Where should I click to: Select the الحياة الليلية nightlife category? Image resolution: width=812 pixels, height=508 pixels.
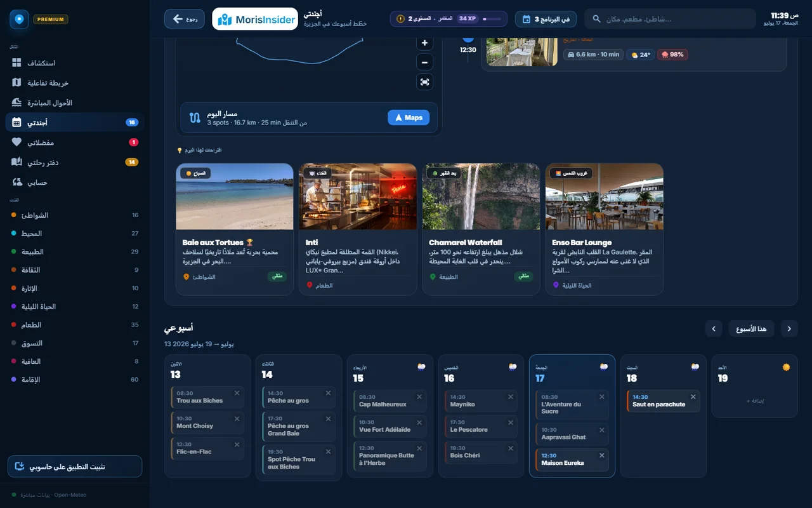(75, 307)
